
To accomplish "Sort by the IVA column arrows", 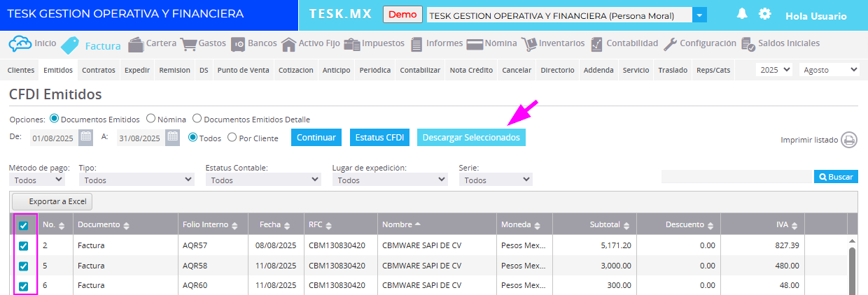I will 794,225.
